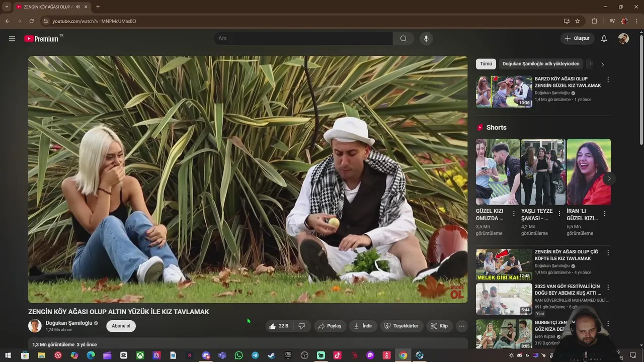Open options for İRAN'LI GÜZEL KIZI short
Image resolution: width=644 pixels, height=362 pixels.
pos(604,214)
